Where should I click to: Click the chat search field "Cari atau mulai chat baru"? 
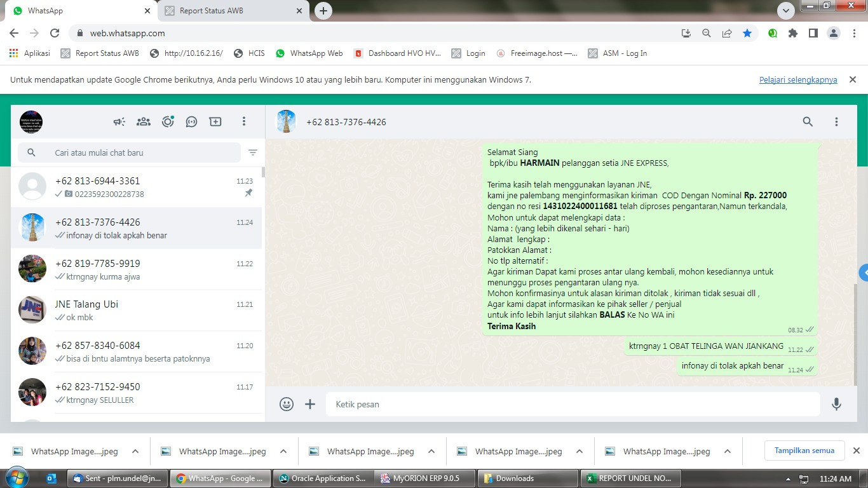(130, 152)
